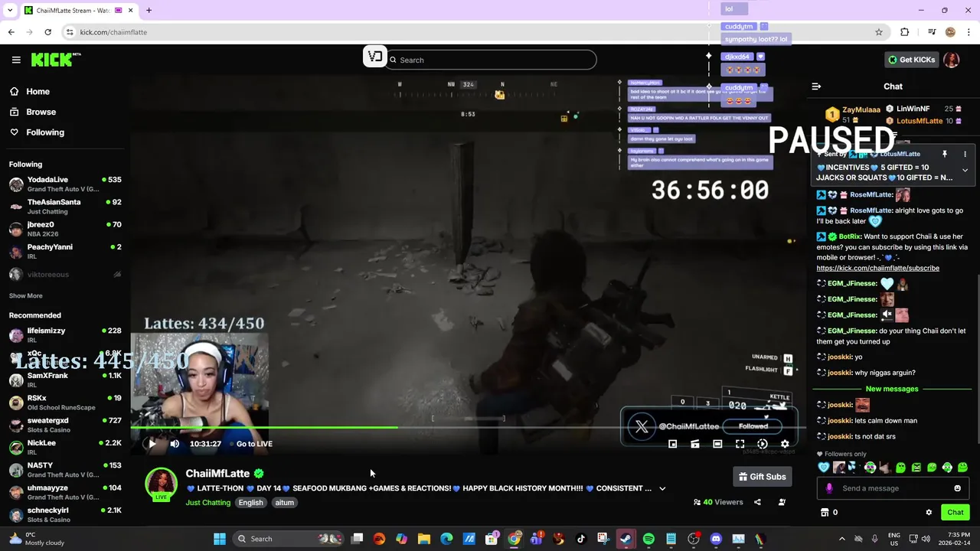
Task: Open the profile avatar menu
Action: 952,60
